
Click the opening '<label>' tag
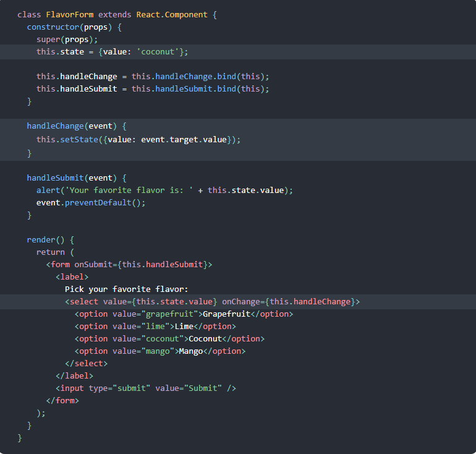72,277
